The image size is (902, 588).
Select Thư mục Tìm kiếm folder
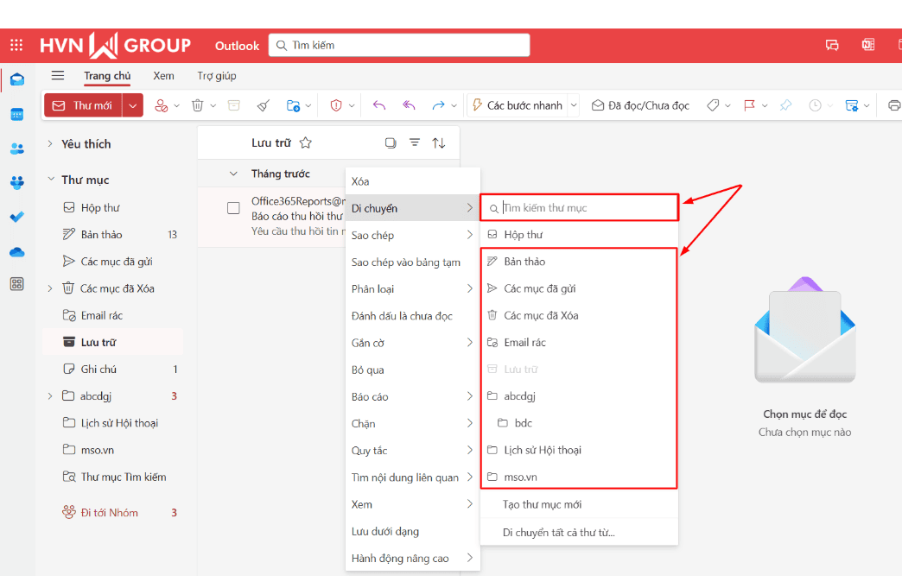point(112,477)
